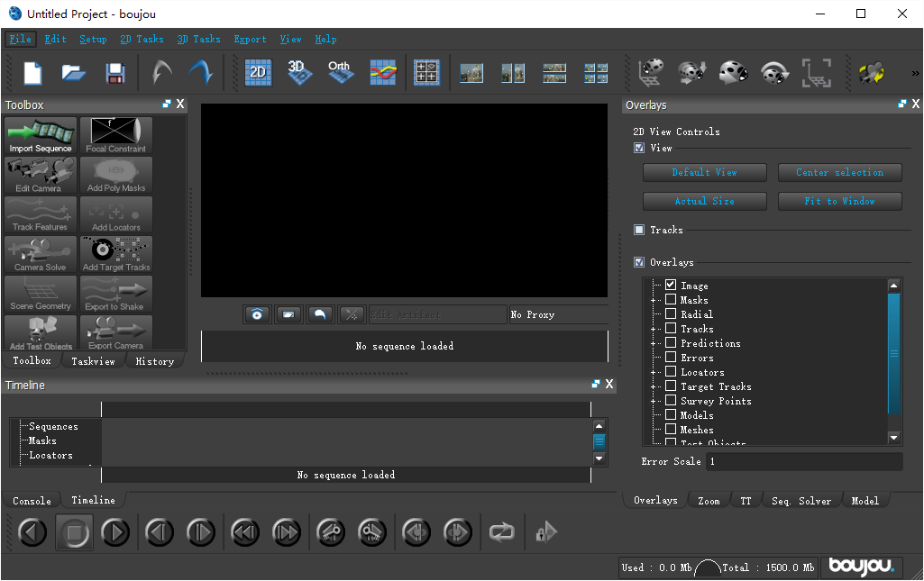Open project using the folder icon
Image resolution: width=924 pixels, height=581 pixels.
[74, 74]
